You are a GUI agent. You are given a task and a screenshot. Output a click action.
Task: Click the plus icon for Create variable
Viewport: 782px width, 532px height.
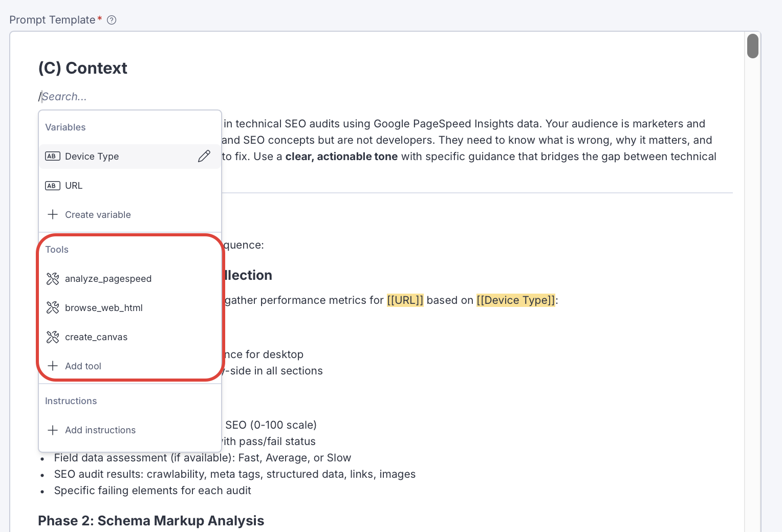tap(53, 214)
